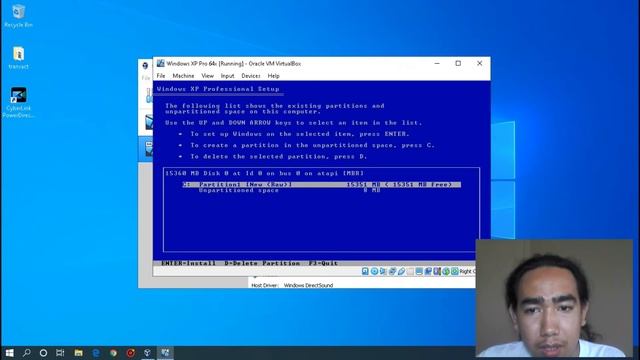Open File Explorer from taskbar

[78, 353]
